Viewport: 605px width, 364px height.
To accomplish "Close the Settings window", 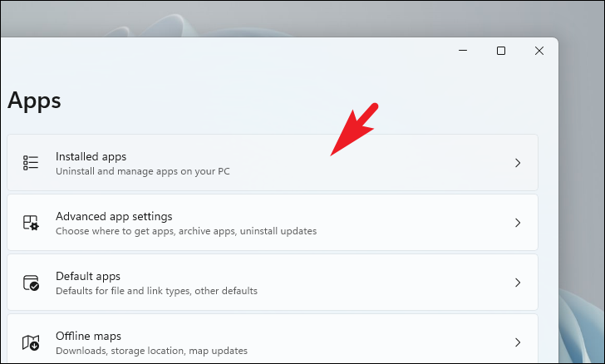I will click(x=539, y=51).
